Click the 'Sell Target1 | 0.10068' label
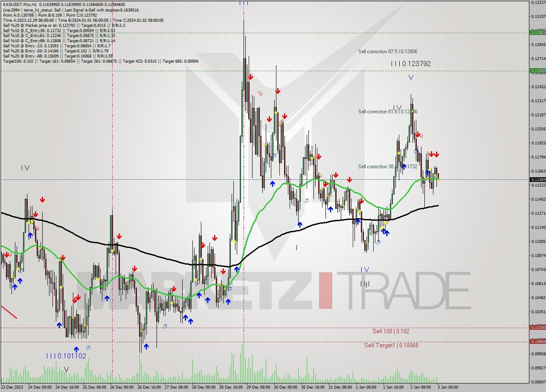Viewport: 546px width, 392px height. pos(391,345)
